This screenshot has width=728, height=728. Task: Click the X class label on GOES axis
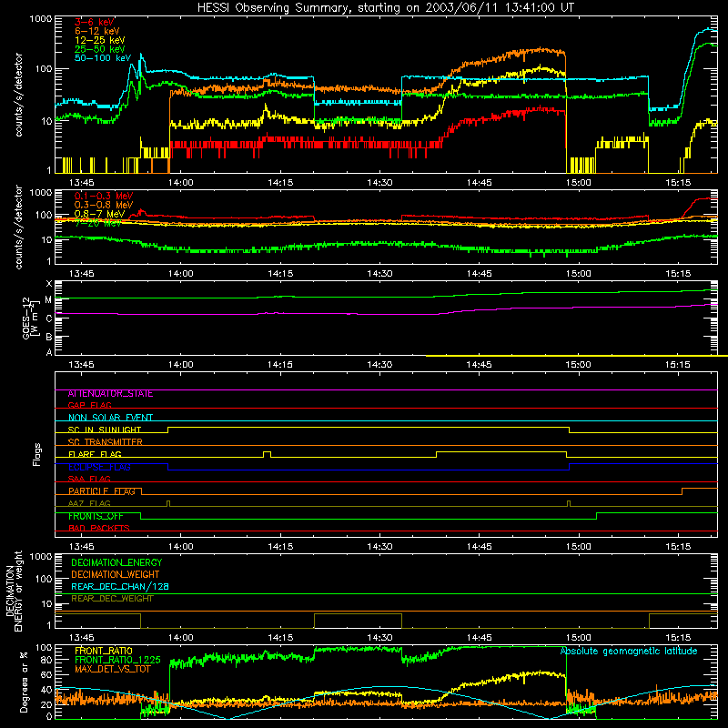coord(49,284)
